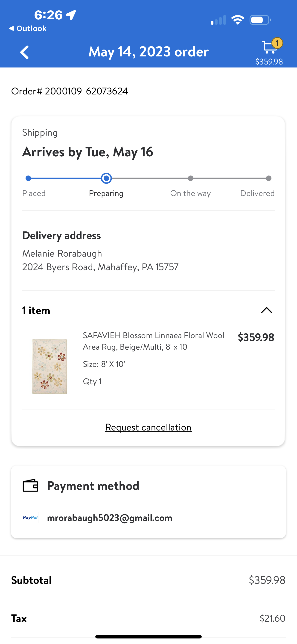297x644 pixels.
Task: Tap the back arrow in header
Action: (x=24, y=52)
